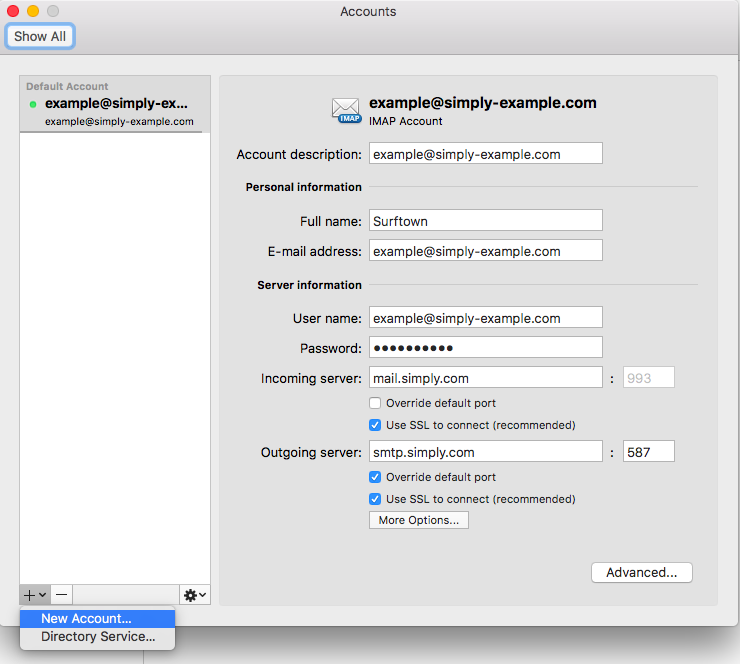Enable Override default port for incoming server
This screenshot has width=740, height=664.
pos(375,403)
